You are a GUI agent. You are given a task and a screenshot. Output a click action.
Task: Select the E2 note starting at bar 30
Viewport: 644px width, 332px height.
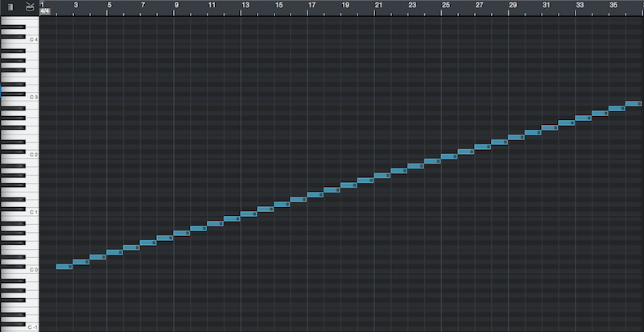[x=534, y=132]
